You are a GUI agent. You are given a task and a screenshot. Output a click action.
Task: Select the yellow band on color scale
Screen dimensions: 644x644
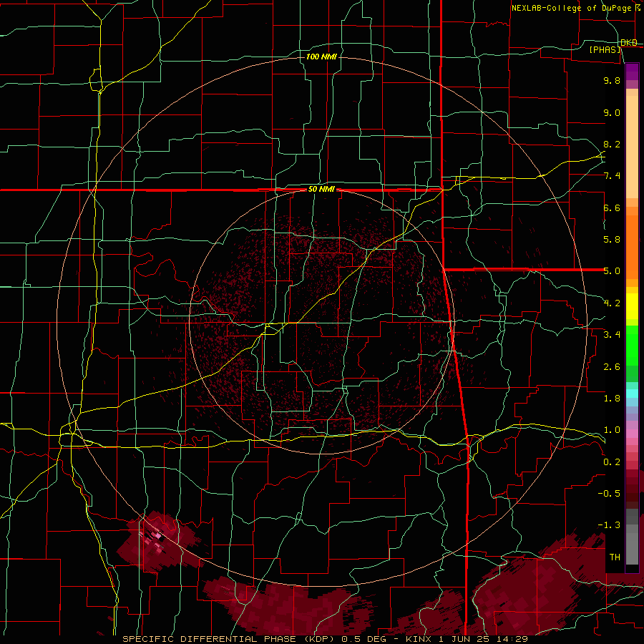[632, 306]
